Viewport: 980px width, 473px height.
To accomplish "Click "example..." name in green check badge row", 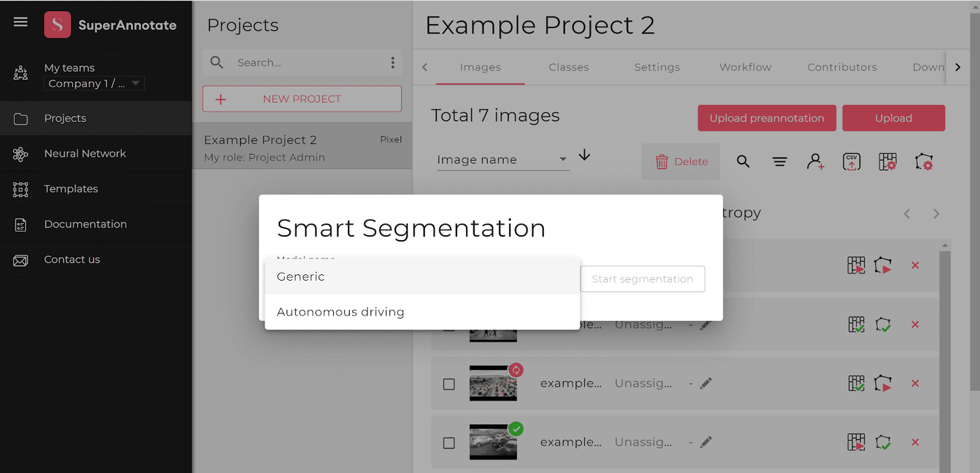I will tap(570, 442).
